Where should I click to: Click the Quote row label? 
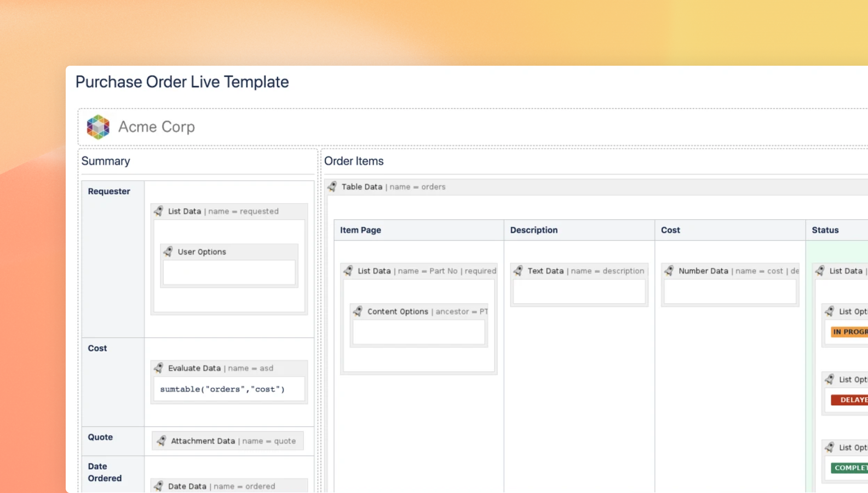tap(100, 437)
